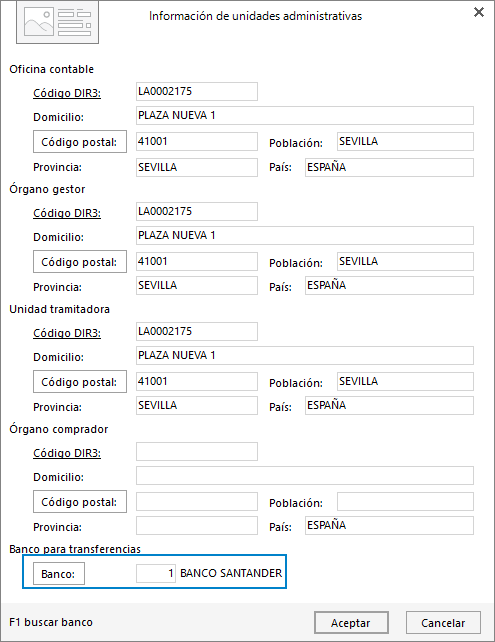
Task: Focus the empty Órgano comprador Domicilio field
Action: [305, 475]
